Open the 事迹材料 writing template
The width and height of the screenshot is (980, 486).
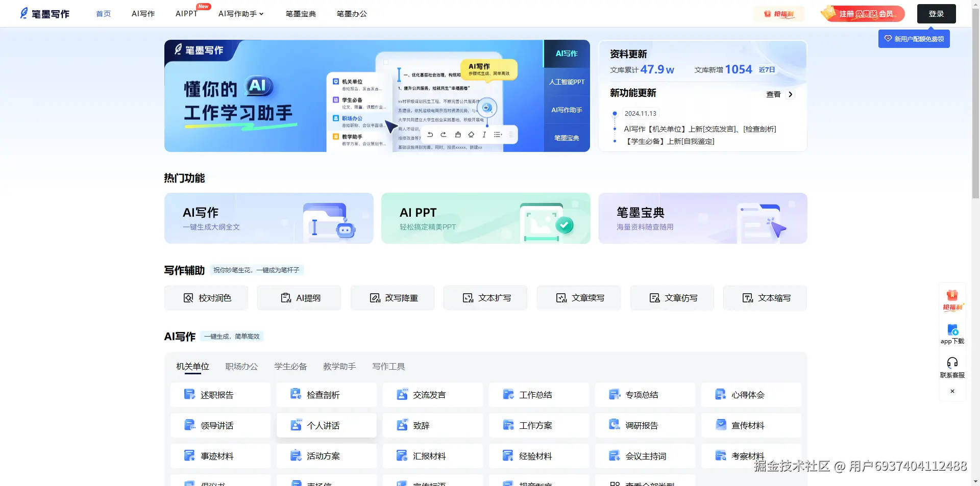point(220,456)
